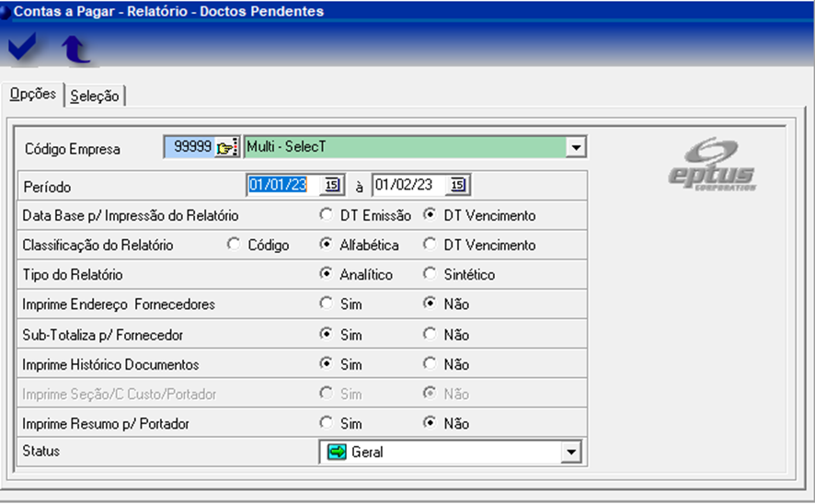Select Código report classification

click(x=234, y=246)
